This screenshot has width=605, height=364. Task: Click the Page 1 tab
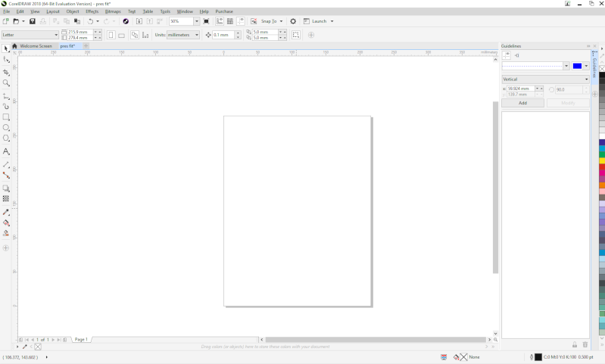click(x=81, y=339)
